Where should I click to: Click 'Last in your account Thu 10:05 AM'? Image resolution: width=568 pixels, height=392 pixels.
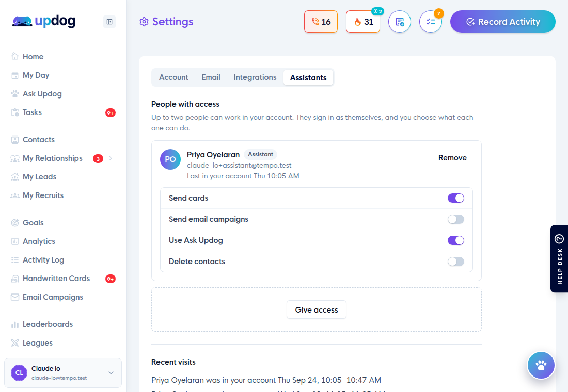(243, 176)
